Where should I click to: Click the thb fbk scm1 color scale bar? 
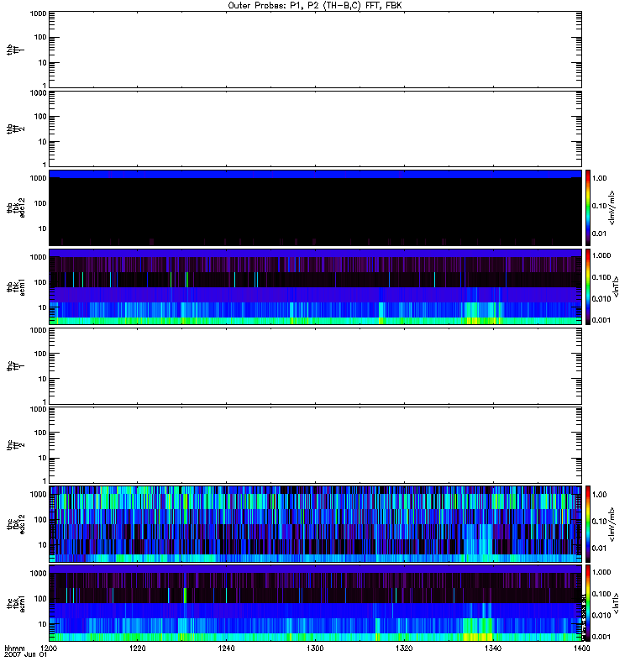coord(588,286)
